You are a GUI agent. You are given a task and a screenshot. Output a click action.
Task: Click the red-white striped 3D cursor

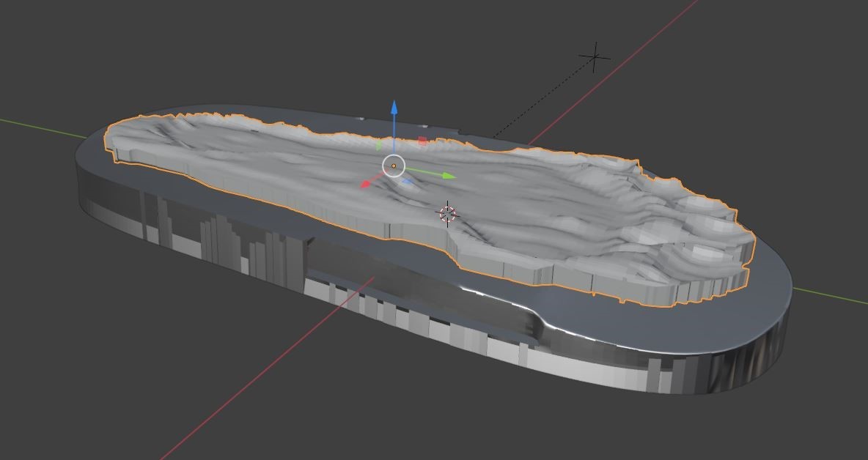[446, 214]
